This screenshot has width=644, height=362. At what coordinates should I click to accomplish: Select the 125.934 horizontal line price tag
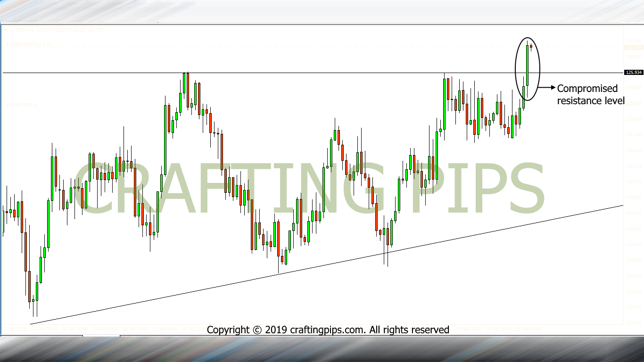633,73
